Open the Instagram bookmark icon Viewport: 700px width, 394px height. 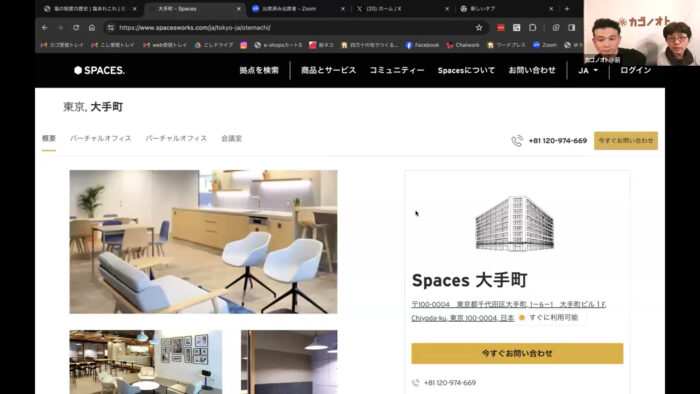pyautogui.click(x=243, y=45)
